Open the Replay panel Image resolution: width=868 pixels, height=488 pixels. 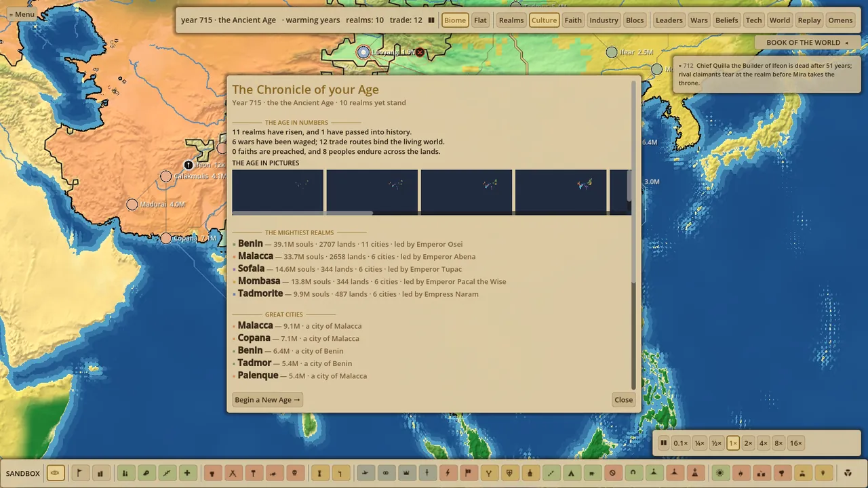coord(809,20)
